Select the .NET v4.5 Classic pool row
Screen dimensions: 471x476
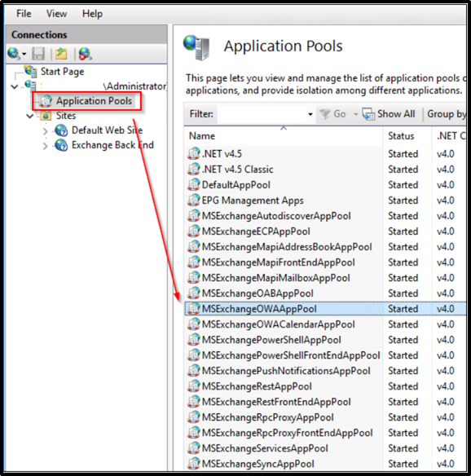click(x=325, y=169)
